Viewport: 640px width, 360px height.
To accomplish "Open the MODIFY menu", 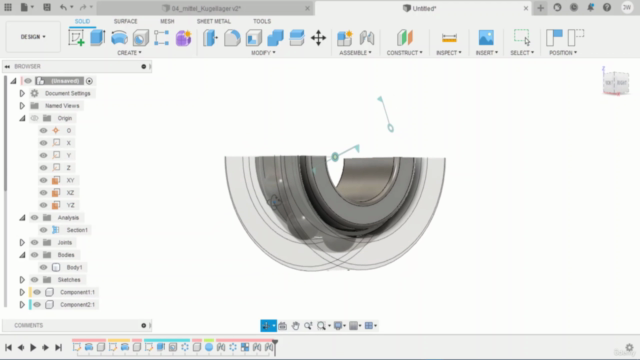I will 263,53.
